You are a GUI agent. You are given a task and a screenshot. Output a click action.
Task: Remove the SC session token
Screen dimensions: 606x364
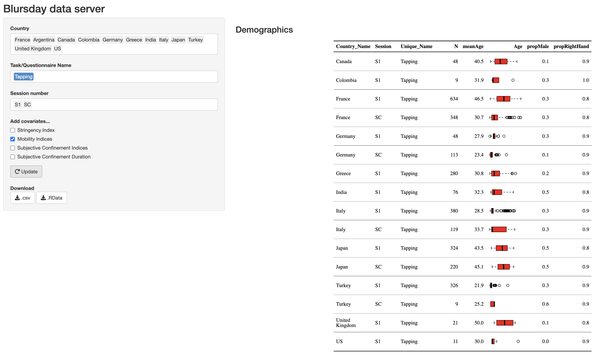[27, 104]
